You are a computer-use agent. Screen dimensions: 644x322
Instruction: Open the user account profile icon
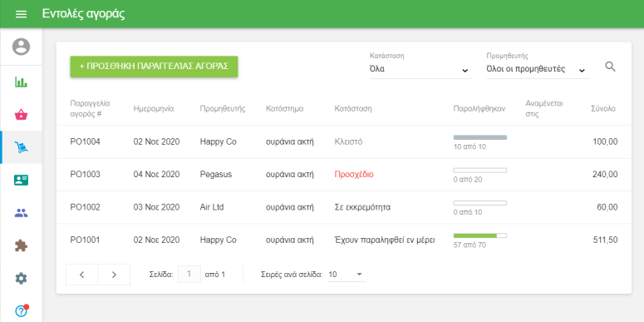(x=21, y=47)
